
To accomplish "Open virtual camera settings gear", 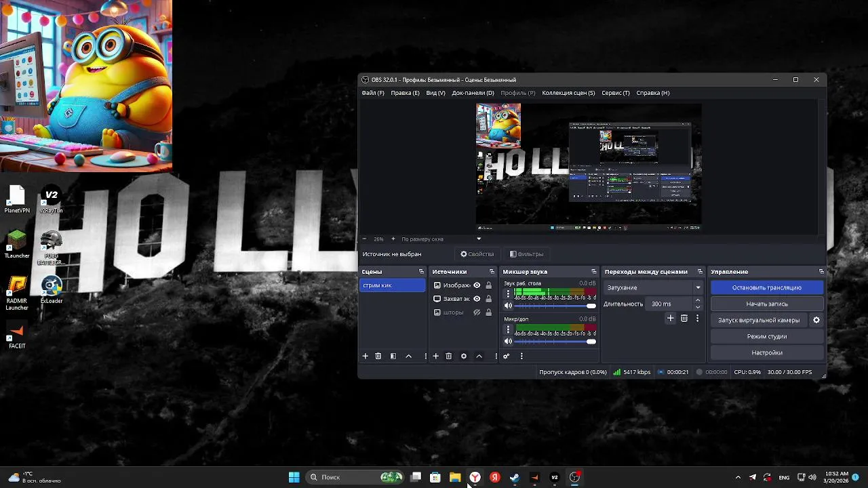I will point(816,320).
